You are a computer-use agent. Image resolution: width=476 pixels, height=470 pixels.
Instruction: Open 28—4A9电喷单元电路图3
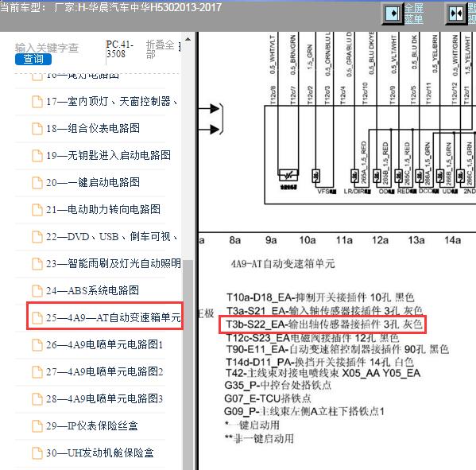[104, 398]
